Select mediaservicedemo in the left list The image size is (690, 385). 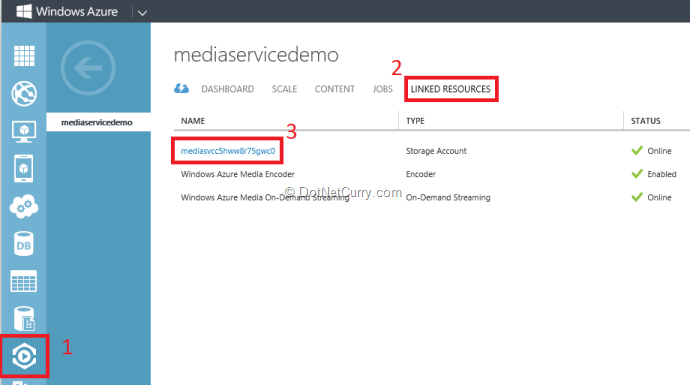(x=99, y=122)
